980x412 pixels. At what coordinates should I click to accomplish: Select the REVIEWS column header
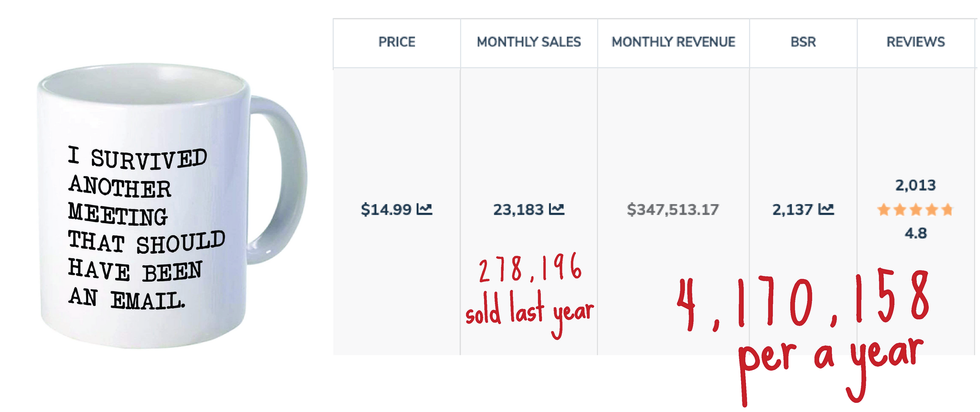[915, 42]
